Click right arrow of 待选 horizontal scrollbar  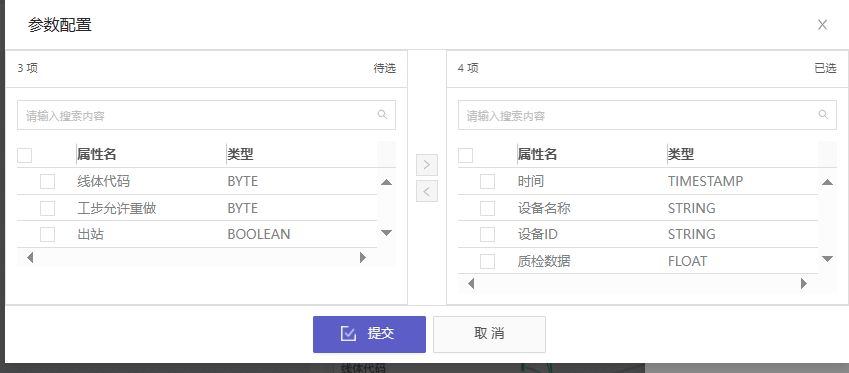click(363, 258)
